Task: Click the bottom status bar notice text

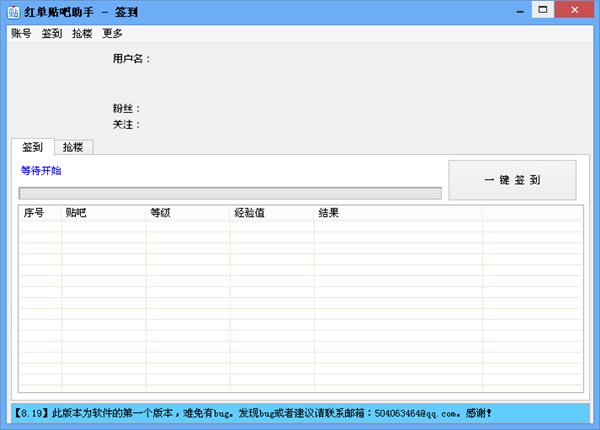Action: pyautogui.click(x=253, y=413)
